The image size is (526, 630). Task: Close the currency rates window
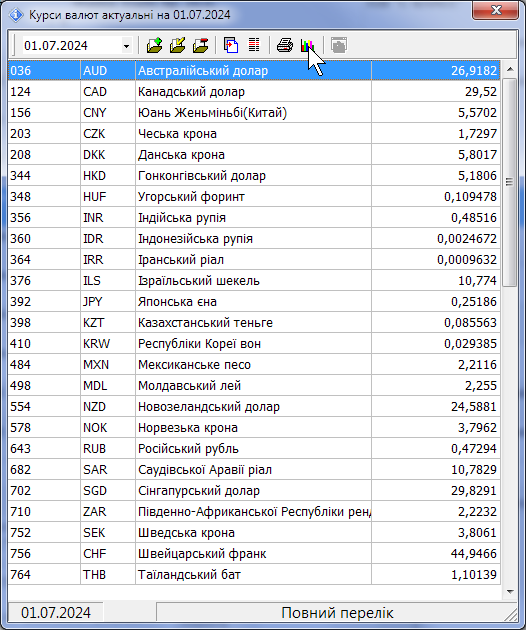click(495, 10)
